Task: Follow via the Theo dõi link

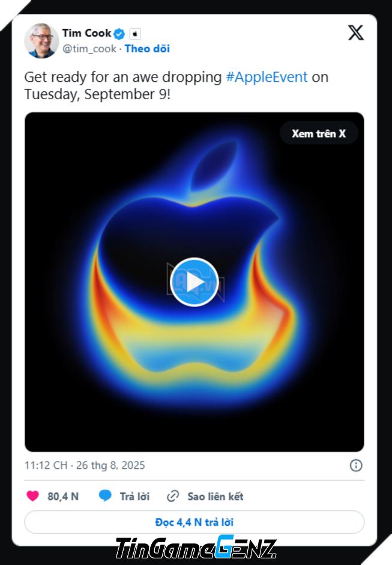Action: pyautogui.click(x=147, y=49)
